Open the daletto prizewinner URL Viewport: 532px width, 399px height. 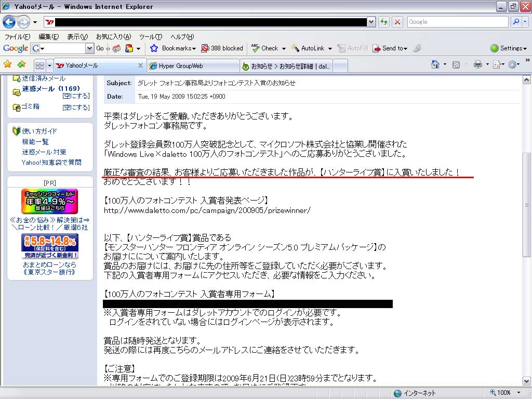click(x=207, y=210)
